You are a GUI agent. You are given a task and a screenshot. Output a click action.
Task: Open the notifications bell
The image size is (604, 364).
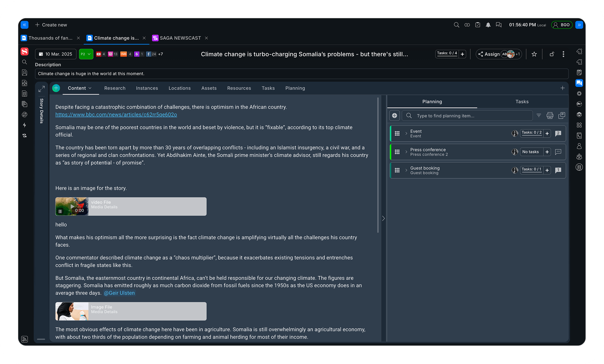(488, 25)
